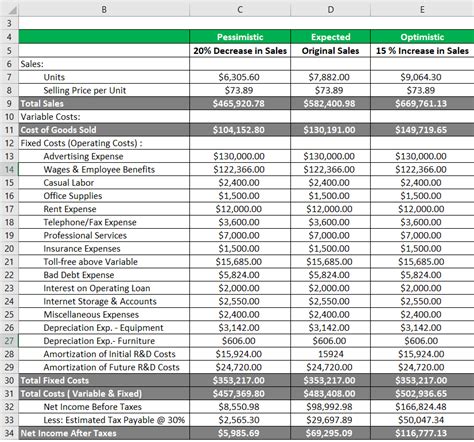Click 'Net Income Before Taxes' label
The image size is (474, 442).
click(92, 407)
